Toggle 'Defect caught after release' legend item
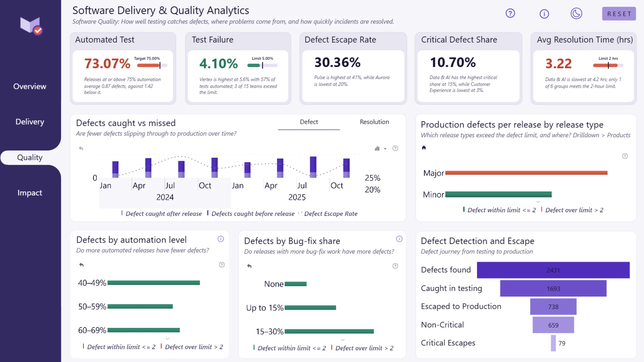The width and height of the screenshot is (644, 362). 161,214
